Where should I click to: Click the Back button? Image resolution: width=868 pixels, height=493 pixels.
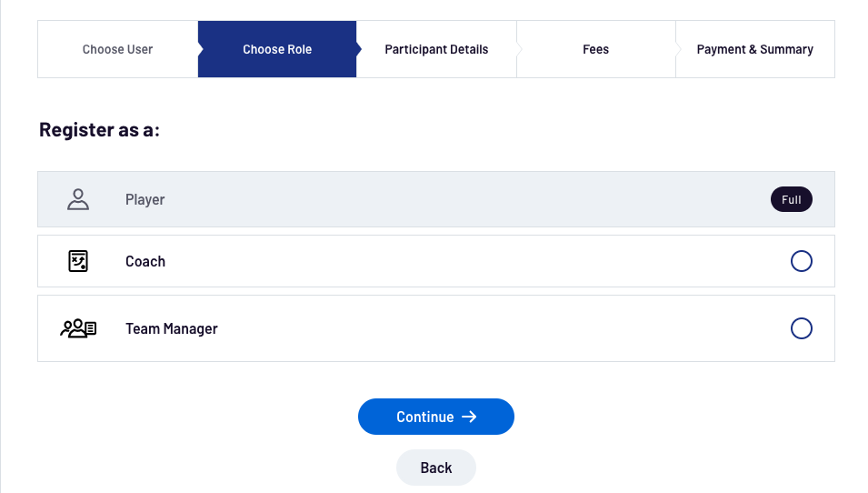click(x=436, y=468)
